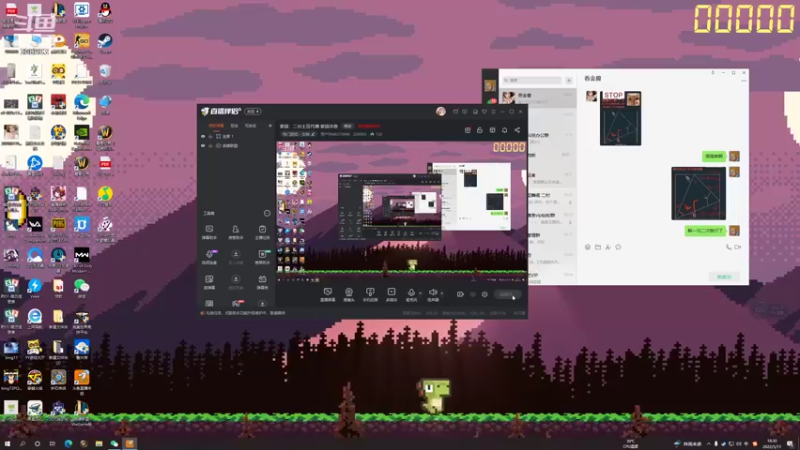
Task: Open Task View on the taskbar
Action: click(52, 443)
